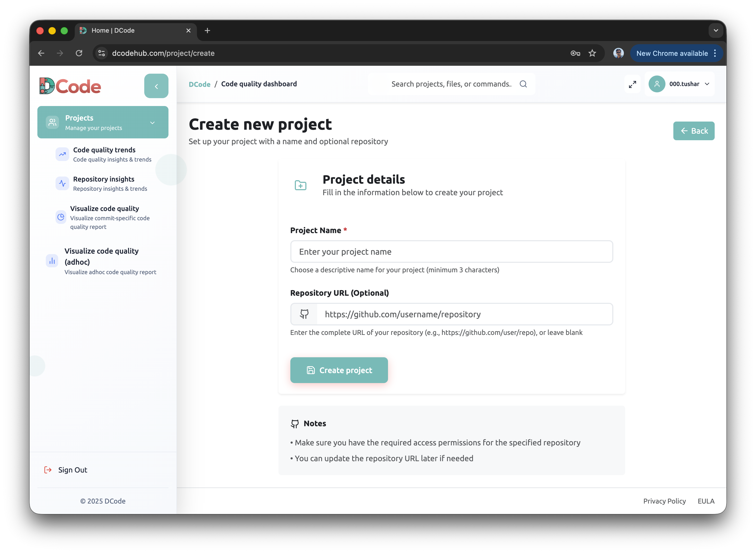Select the Projects sidebar icon

(x=52, y=122)
